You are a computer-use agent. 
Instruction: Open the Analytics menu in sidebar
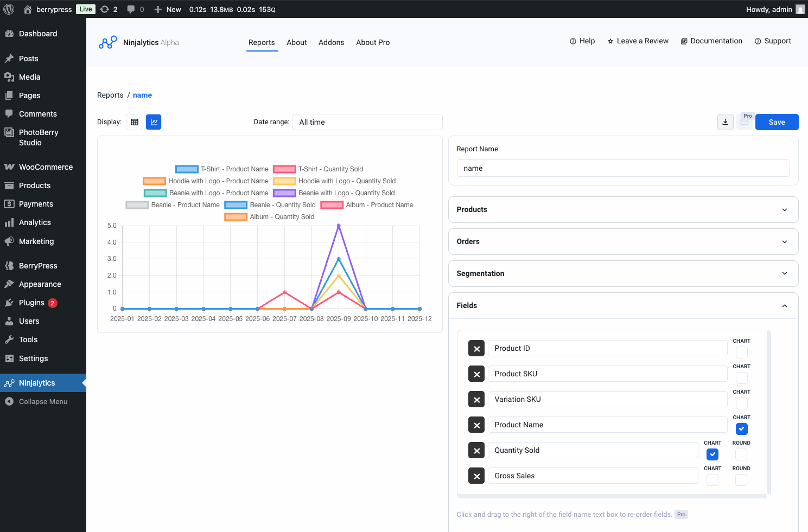35,222
